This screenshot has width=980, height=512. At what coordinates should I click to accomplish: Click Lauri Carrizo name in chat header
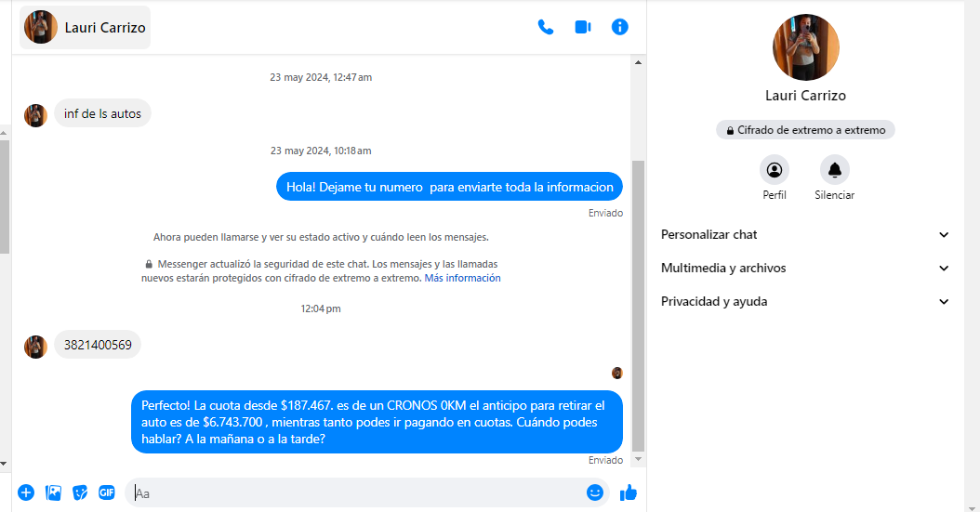[x=105, y=28]
